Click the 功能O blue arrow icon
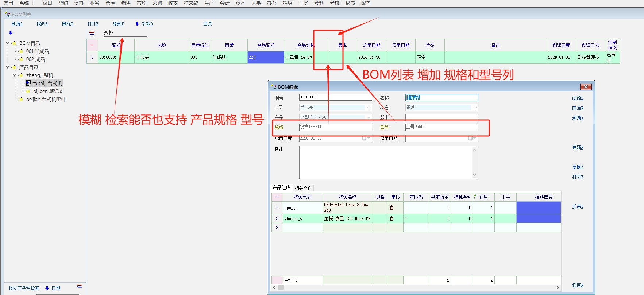The height and width of the screenshot is (295, 644). pos(137,24)
